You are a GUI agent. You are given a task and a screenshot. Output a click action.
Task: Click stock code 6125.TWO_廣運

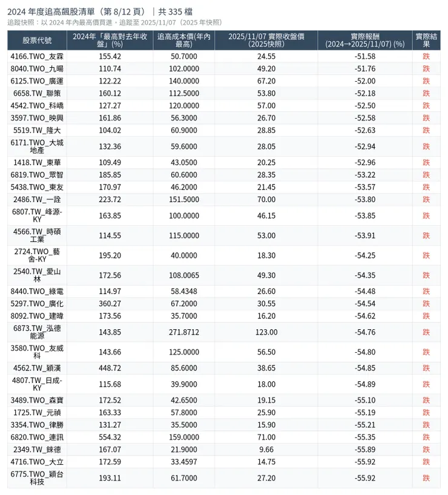tap(37, 81)
